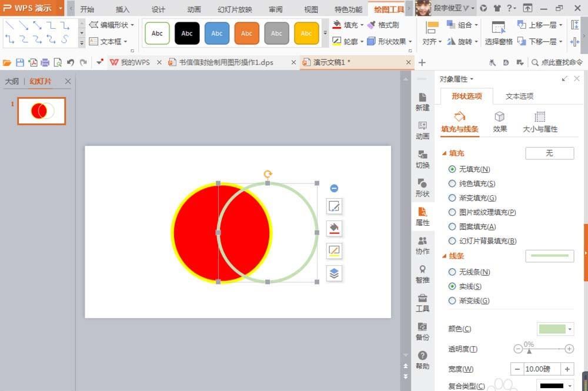Open the Fill and Line (填充与线条) properties icon
This screenshot has height=391, width=588.
click(x=461, y=122)
